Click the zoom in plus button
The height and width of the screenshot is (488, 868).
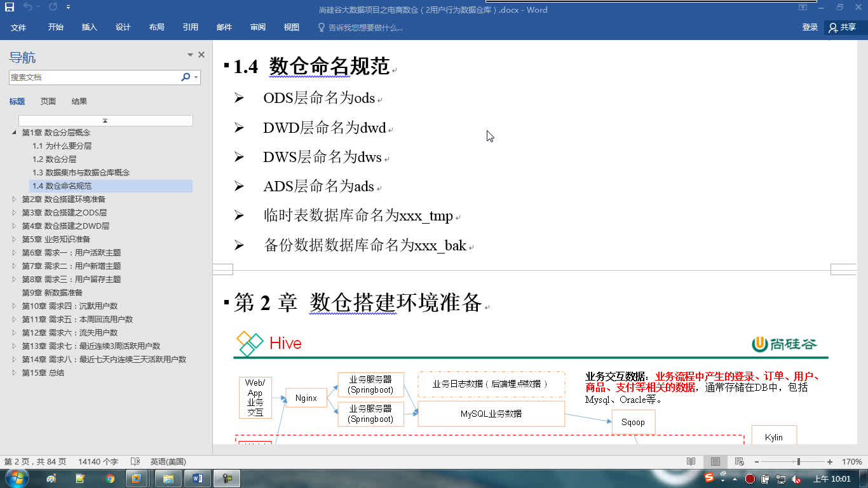click(830, 461)
